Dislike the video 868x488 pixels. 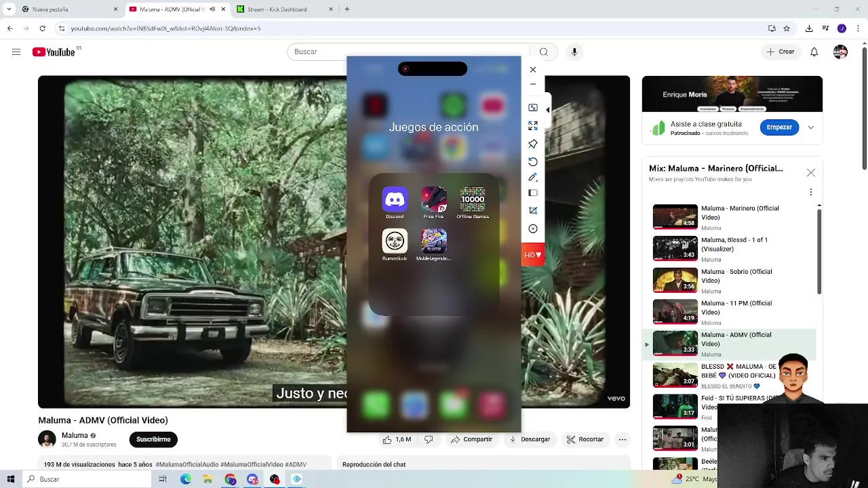click(429, 439)
